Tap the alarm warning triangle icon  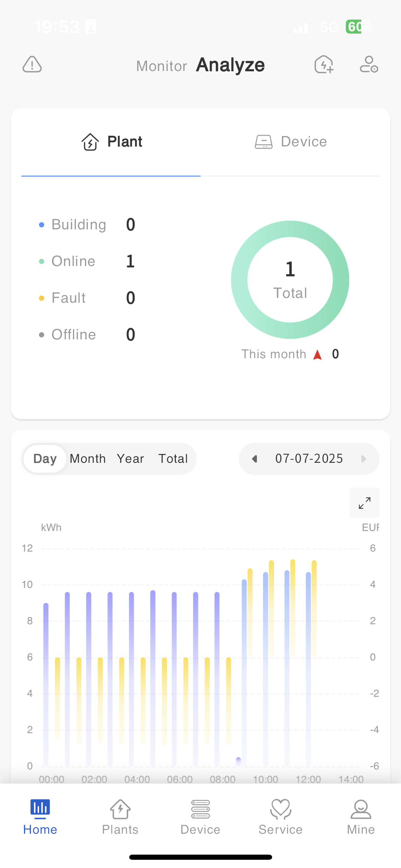pyautogui.click(x=32, y=64)
